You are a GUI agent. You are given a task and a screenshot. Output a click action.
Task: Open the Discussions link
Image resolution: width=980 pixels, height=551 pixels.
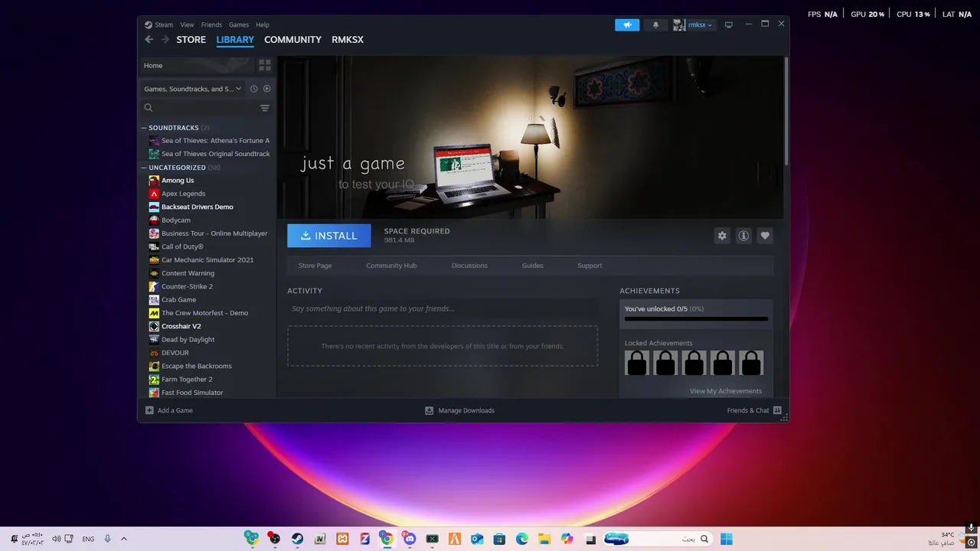click(469, 266)
